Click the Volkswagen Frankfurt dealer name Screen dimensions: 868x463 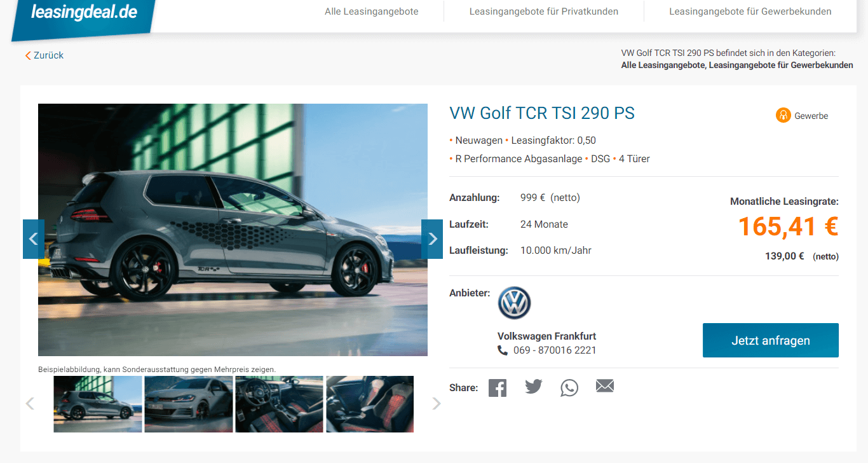547,336
